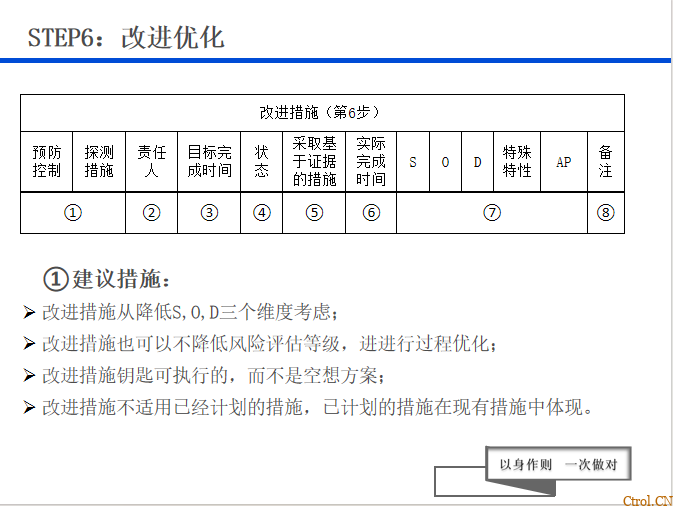Select the '目标完成时间' header cell
Viewport: 673px width, 506px height.
tap(209, 161)
